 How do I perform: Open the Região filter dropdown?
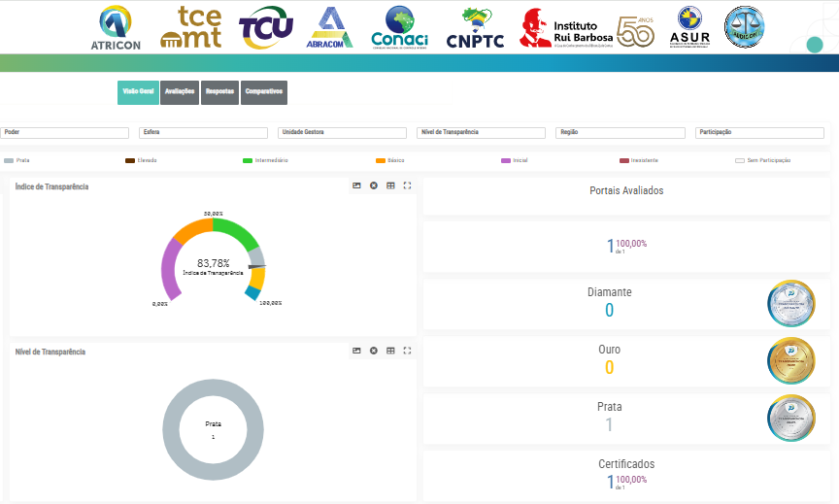click(620, 132)
